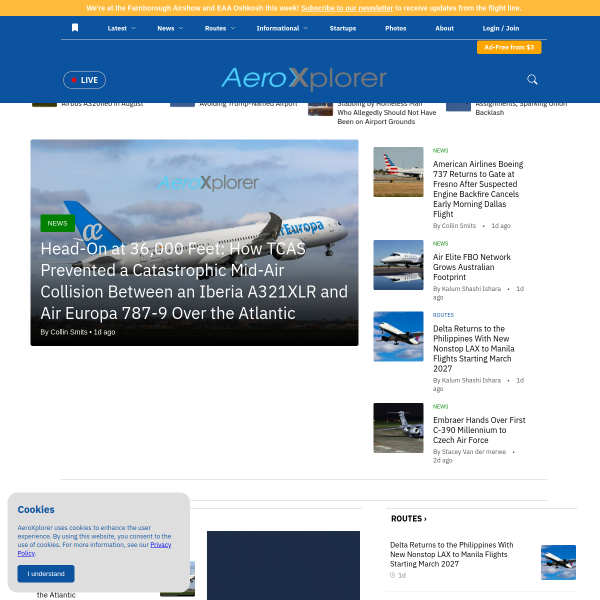
Task: Open the Photos menu item
Action: click(396, 28)
